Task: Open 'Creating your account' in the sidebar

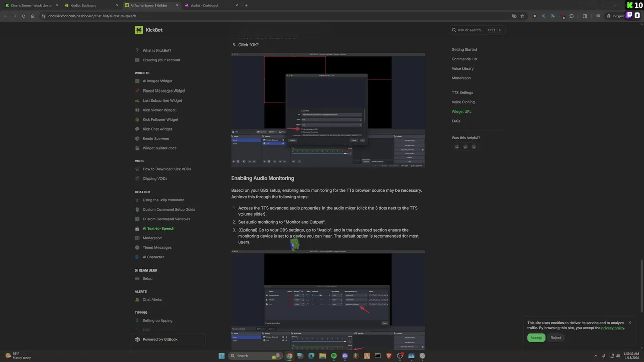Action: pyautogui.click(x=161, y=60)
